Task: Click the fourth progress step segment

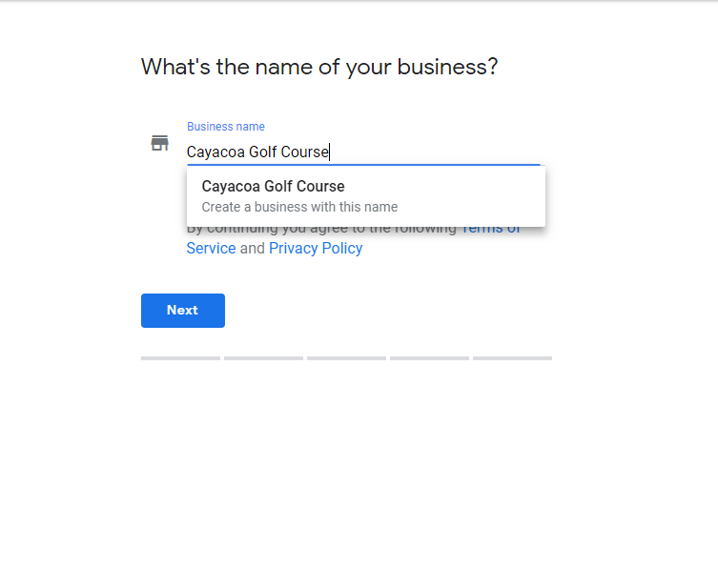Action: tap(429, 358)
